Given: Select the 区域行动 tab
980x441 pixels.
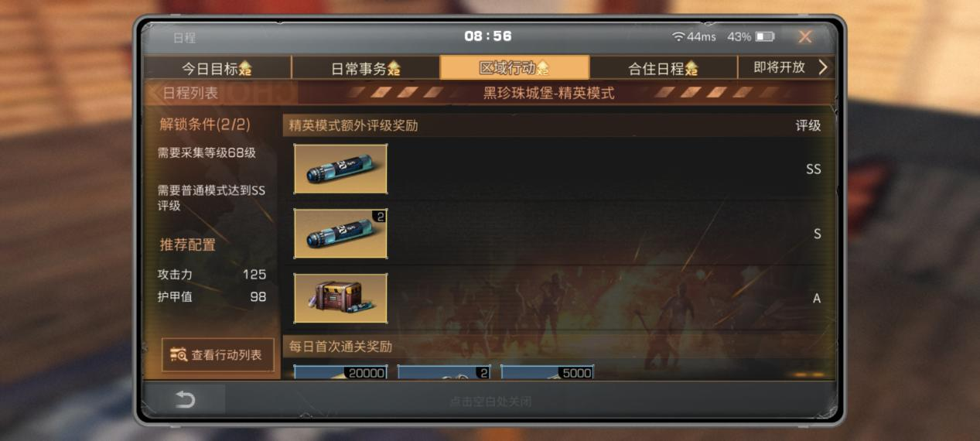Looking at the screenshot, I should 514,67.
